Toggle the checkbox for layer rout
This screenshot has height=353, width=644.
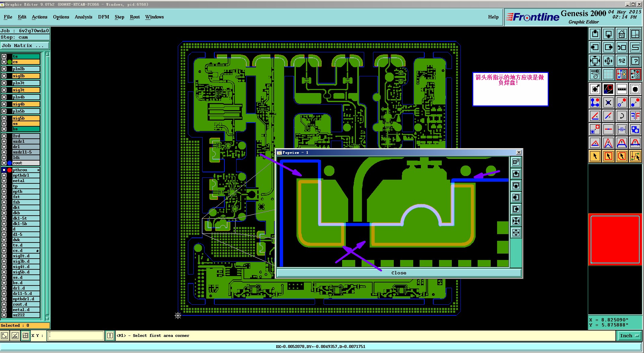[x=4, y=163]
